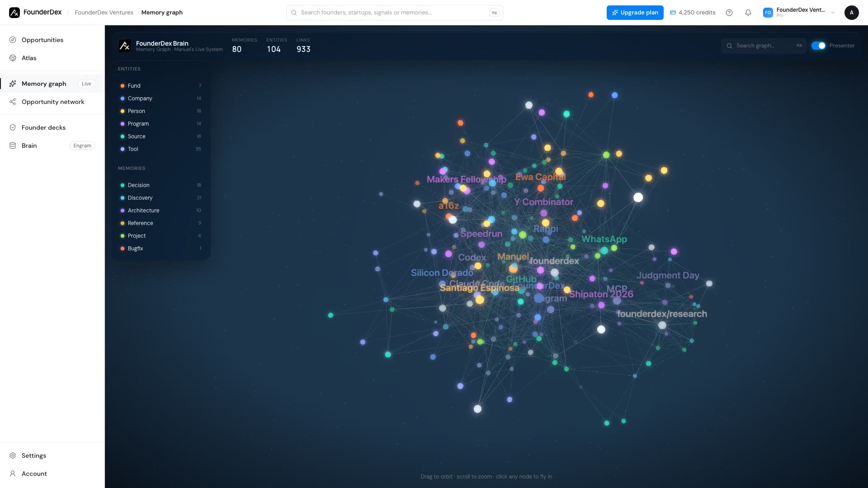The width and height of the screenshot is (868, 488).
Task: Filter memories by Architecture
Action: pyautogui.click(x=160, y=211)
